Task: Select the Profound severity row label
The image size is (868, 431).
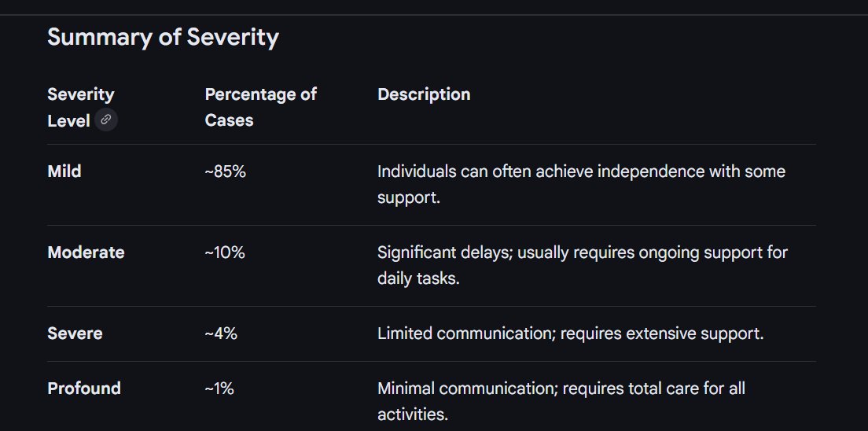Action: [x=84, y=389]
